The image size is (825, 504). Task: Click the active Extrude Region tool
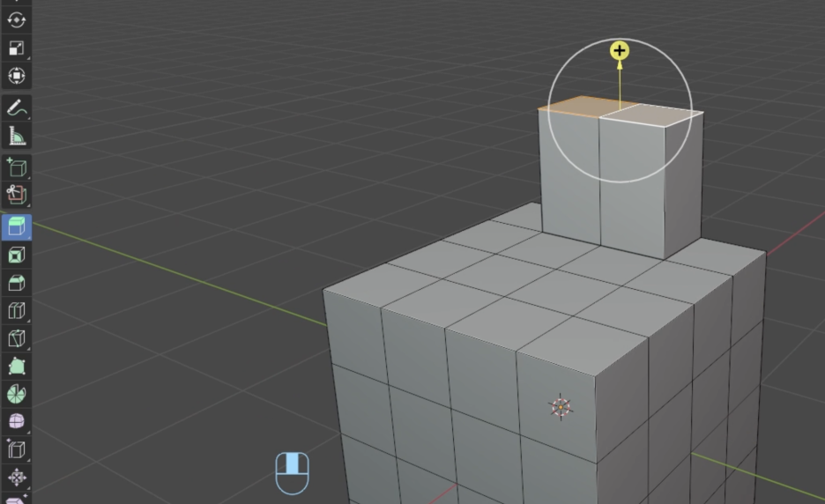coord(17,227)
